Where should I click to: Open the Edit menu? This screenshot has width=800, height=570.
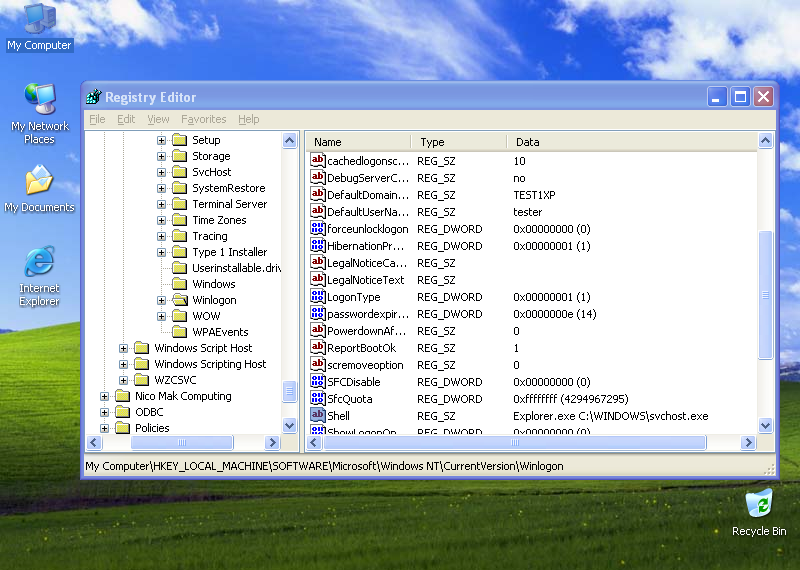pyautogui.click(x=126, y=119)
